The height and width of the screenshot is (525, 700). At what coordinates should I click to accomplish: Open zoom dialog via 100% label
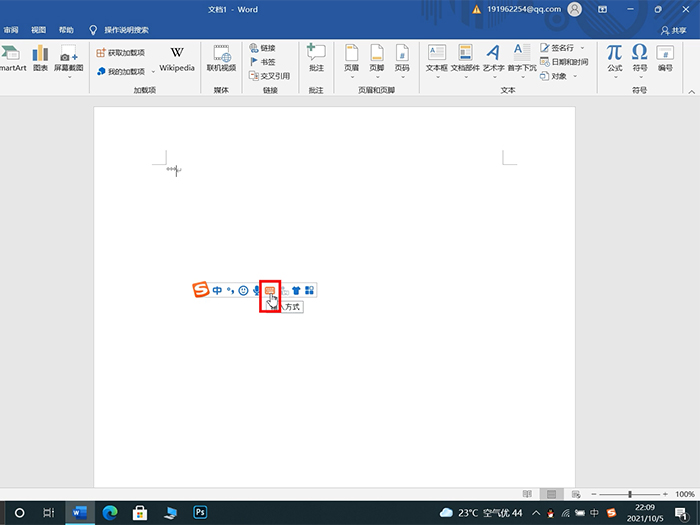click(685, 494)
